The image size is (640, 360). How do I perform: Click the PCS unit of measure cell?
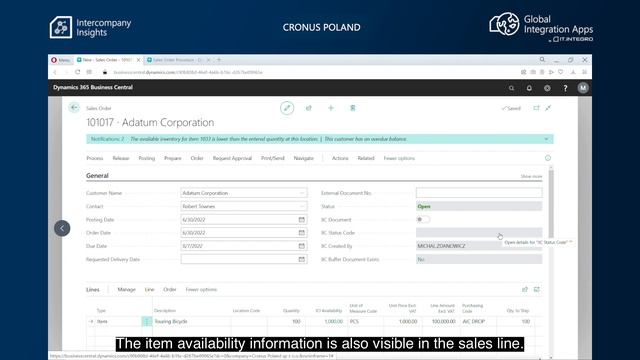(x=366, y=322)
